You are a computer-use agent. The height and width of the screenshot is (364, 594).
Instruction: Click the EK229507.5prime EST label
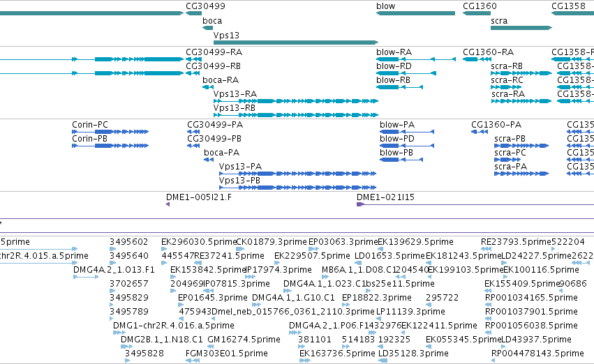[x=312, y=256]
